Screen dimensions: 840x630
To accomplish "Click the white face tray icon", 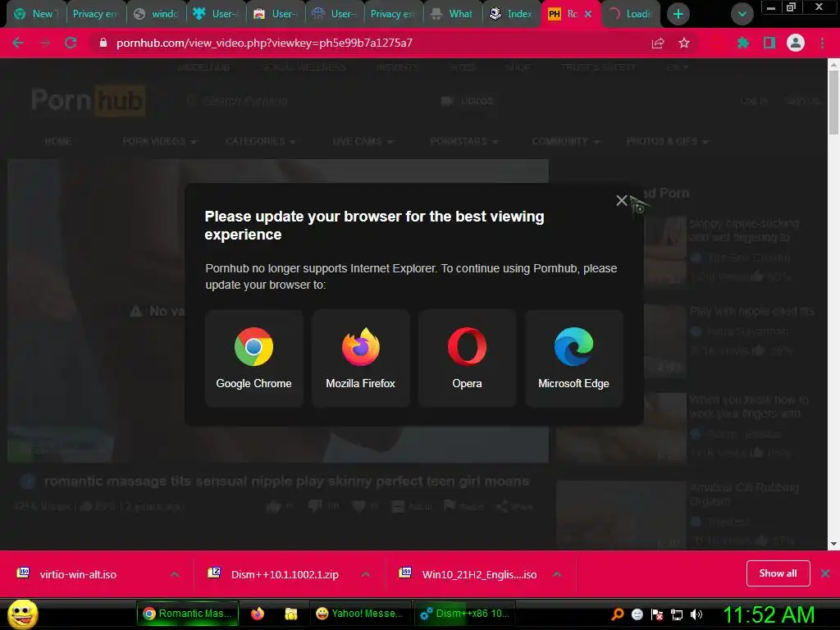I will [637, 614].
